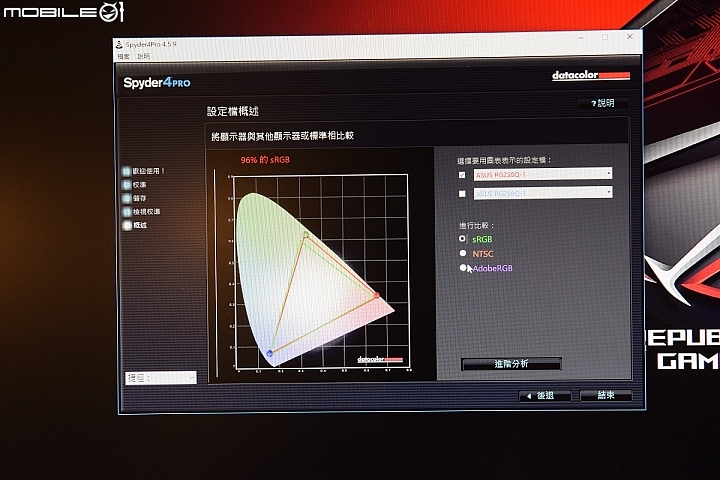Click the 歡迎使用 step icon in sidebar
Viewport: 720px width, 480px height.
tap(127, 171)
